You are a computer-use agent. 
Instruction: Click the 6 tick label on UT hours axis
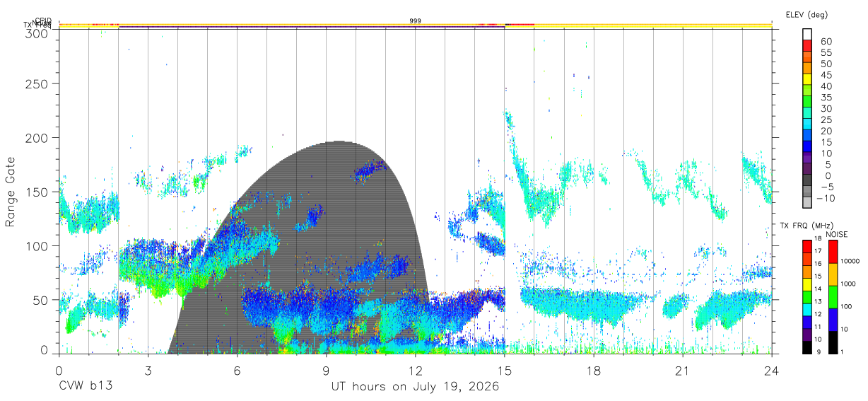click(x=237, y=371)
